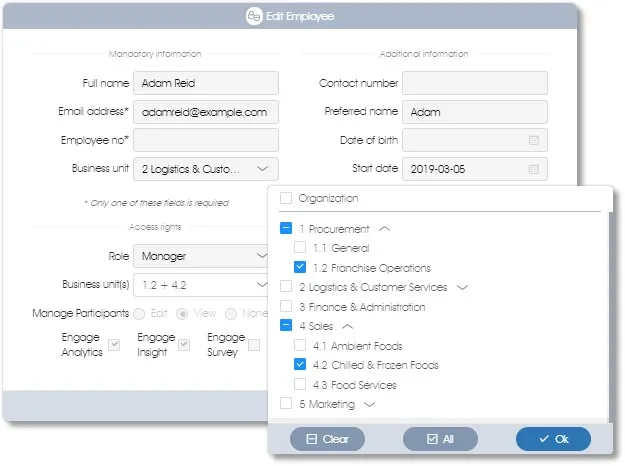
Task: Confirm selection with the Ok button
Action: point(553,439)
